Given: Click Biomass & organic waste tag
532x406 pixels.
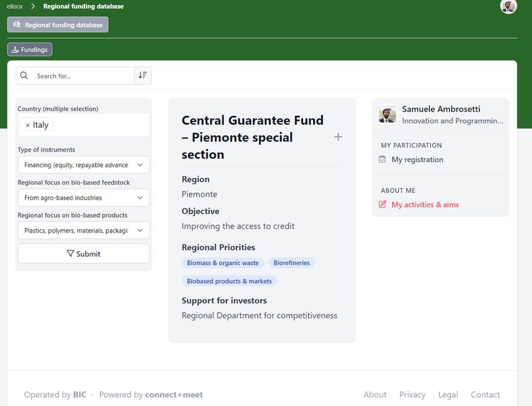Looking at the screenshot, I should click(223, 263).
